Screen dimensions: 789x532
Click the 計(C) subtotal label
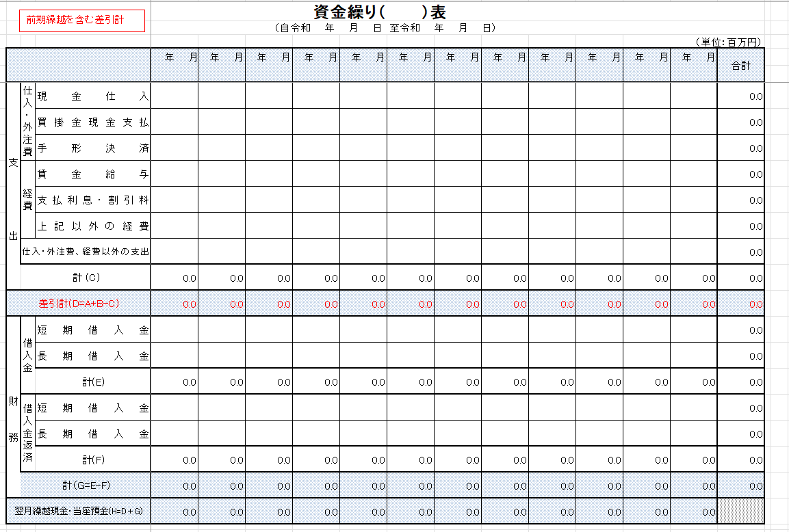click(86, 278)
